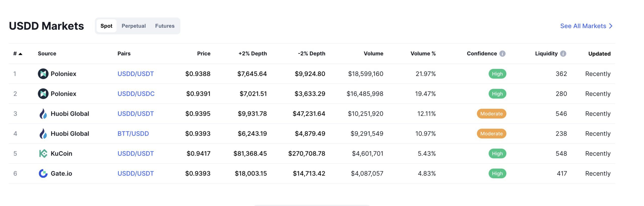This screenshot has height=206, width=644.
Task: Click the Huobi Global logo in the BTT/USDD row
Action: click(x=43, y=134)
